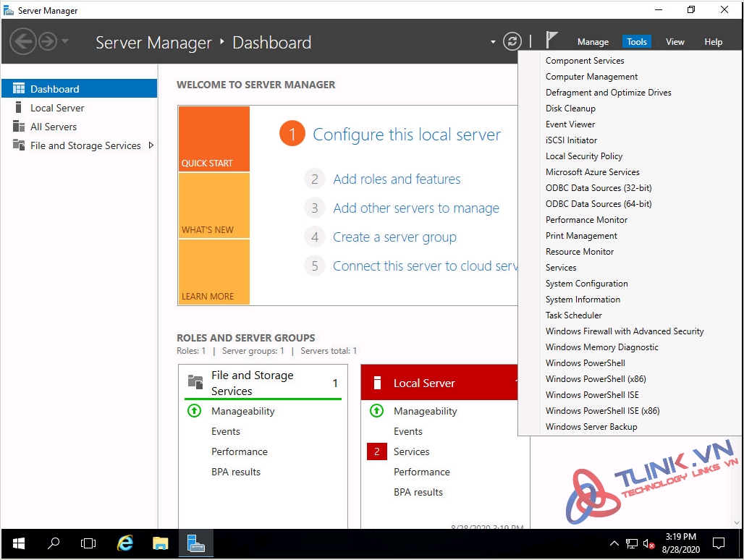Show hidden system tray icons

[614, 543]
